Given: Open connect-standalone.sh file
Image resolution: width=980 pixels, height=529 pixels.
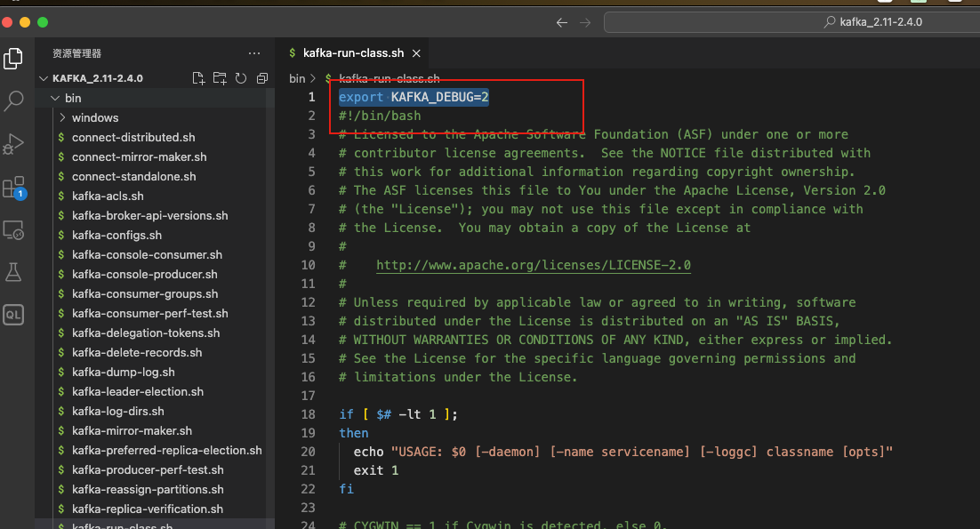Looking at the screenshot, I should (x=133, y=176).
